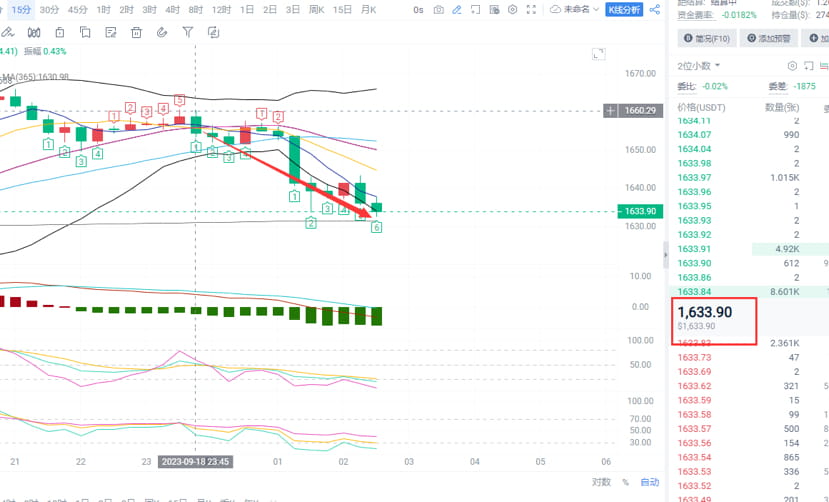Open order book settings hexagon icon
This screenshot has width=829, height=502.
pos(792,66)
